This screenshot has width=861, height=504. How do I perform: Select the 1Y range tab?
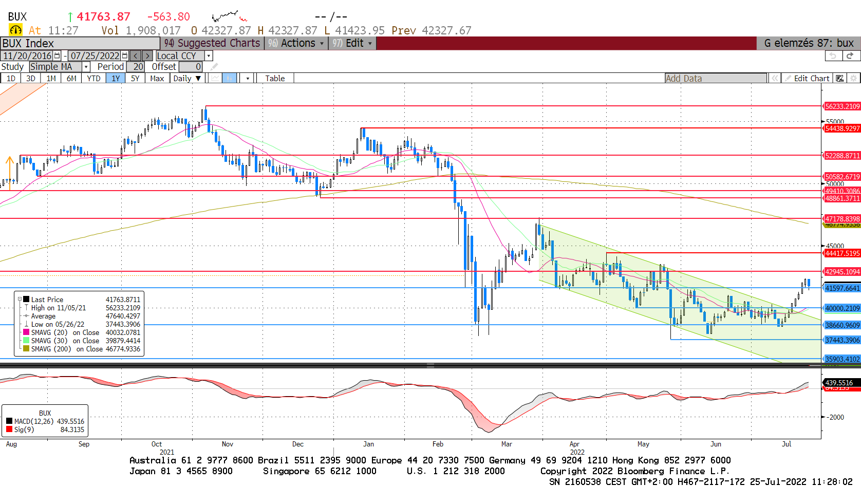tap(116, 78)
